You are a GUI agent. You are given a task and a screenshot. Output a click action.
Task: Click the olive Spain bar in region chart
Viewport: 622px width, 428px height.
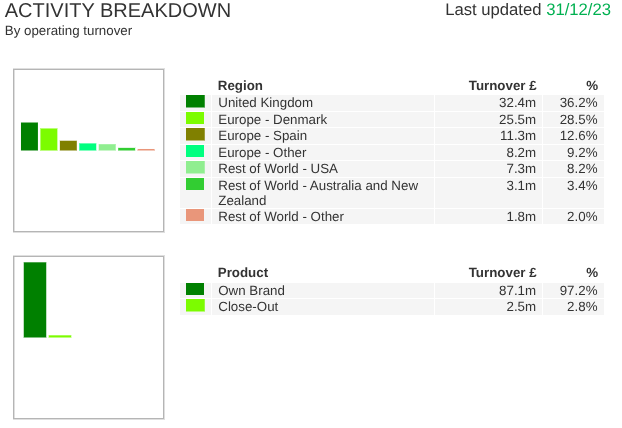[68, 146]
